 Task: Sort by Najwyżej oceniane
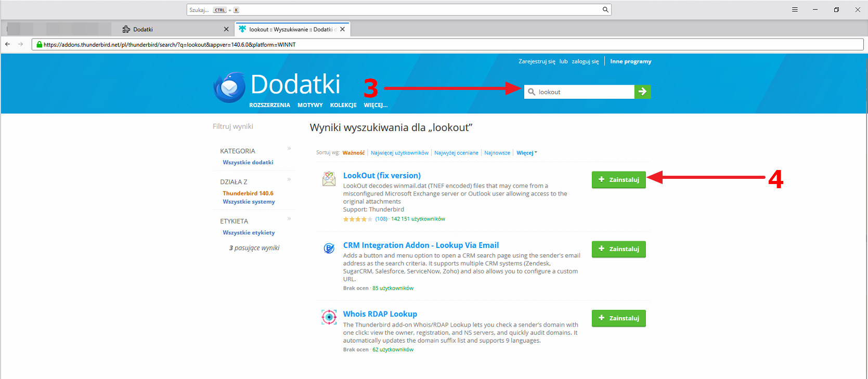(456, 153)
